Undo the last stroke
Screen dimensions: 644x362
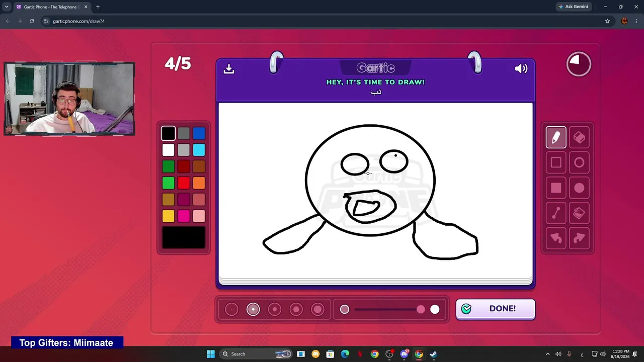coord(556,238)
